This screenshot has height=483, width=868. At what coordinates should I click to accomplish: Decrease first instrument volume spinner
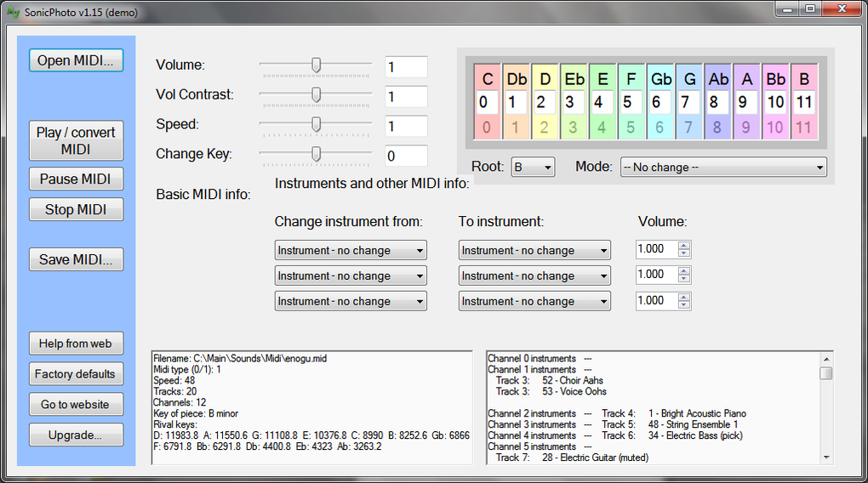coord(684,253)
